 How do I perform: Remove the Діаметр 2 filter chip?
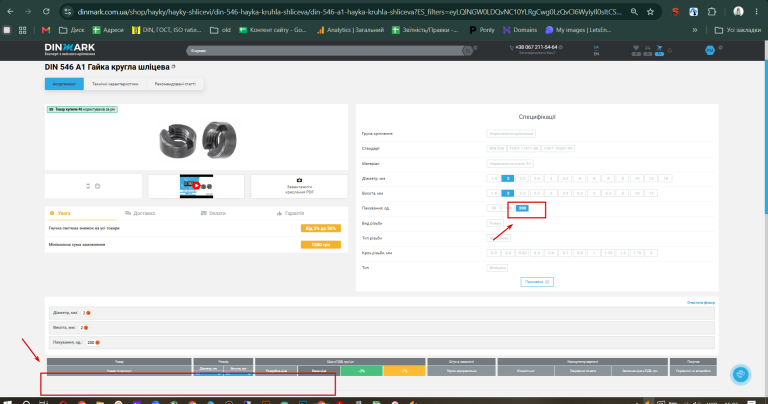(x=88, y=313)
